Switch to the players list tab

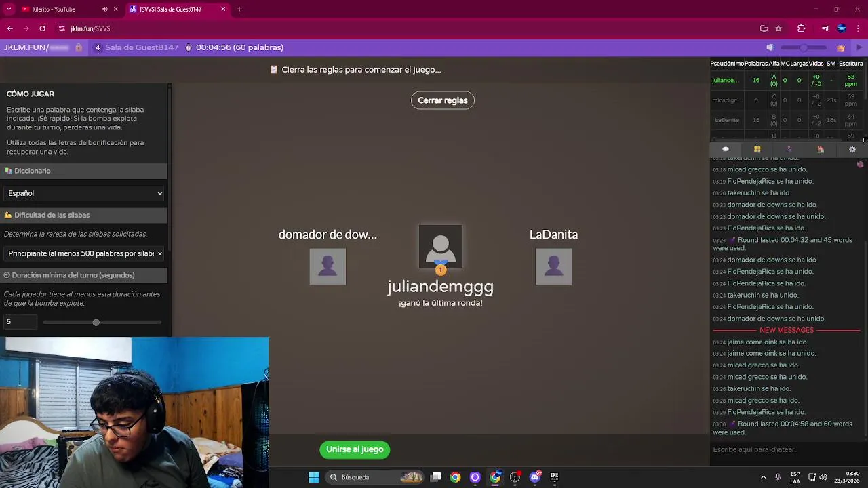(757, 149)
